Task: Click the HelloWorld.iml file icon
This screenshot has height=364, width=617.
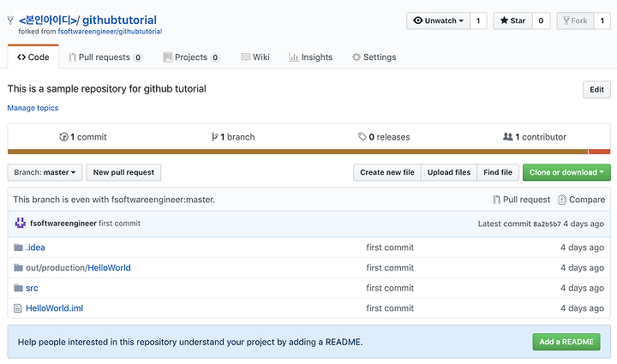Action: pos(18,308)
